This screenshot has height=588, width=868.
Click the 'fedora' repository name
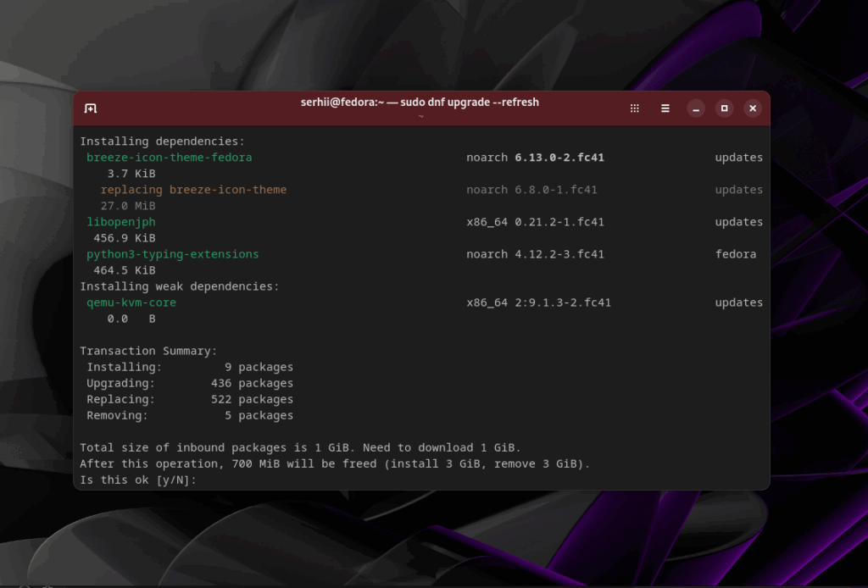pos(735,254)
